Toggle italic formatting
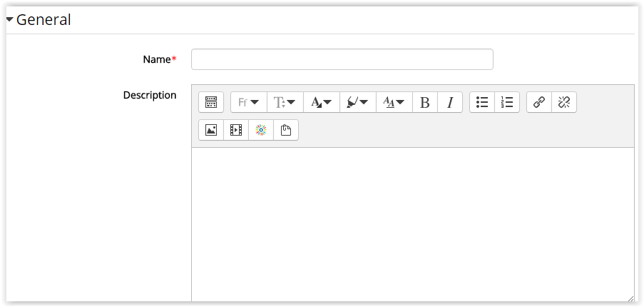Image resolution: width=644 pixels, height=307 pixels. click(450, 102)
